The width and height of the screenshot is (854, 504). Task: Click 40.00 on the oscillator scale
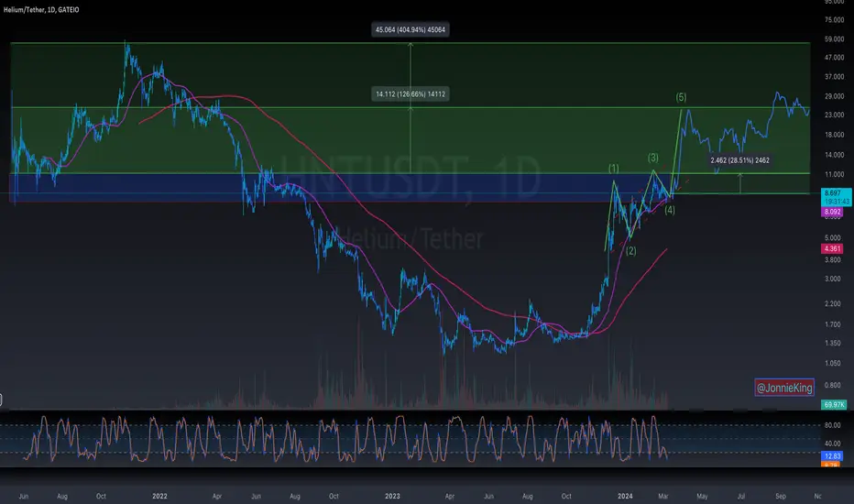[832, 444]
